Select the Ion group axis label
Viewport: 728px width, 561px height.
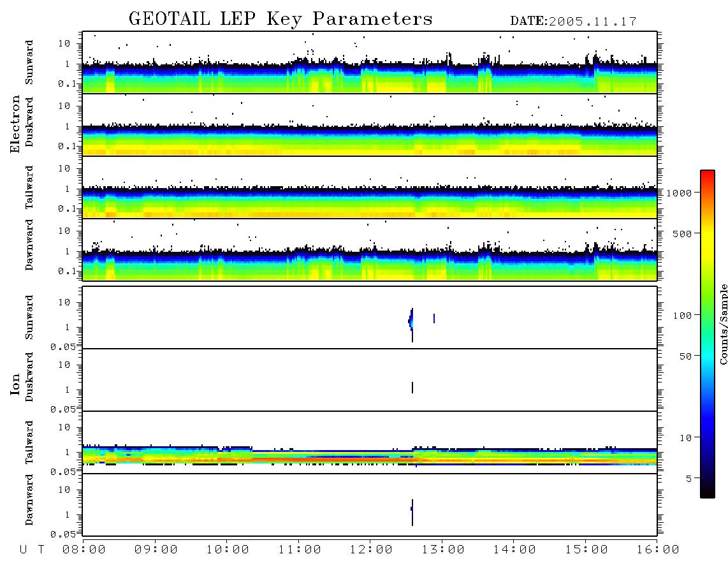click(x=15, y=384)
